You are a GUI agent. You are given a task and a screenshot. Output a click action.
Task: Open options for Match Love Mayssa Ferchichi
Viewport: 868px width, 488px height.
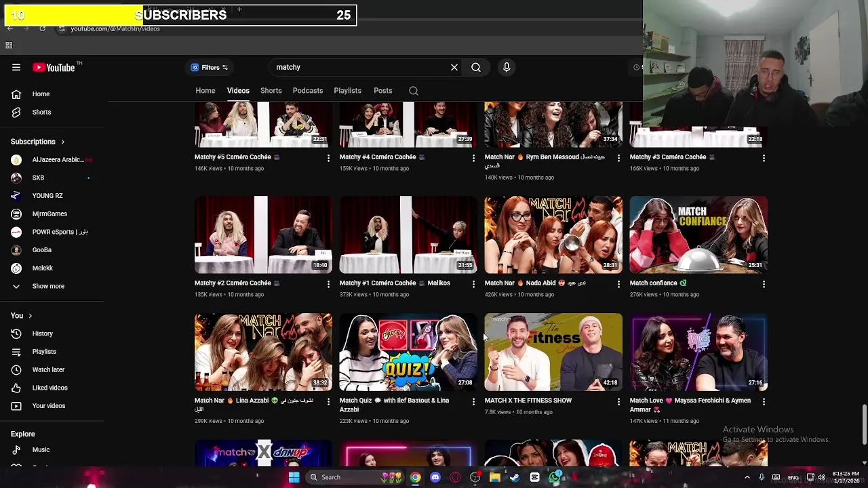point(764,401)
